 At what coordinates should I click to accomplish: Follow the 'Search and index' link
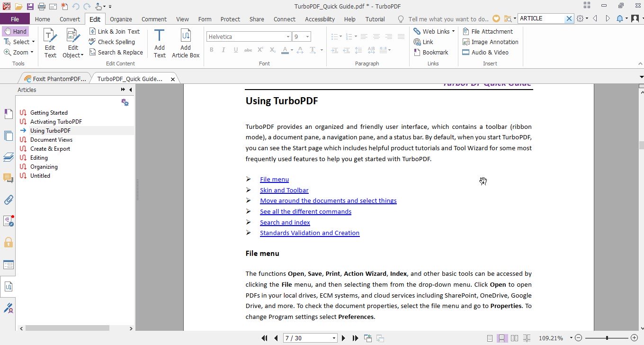coord(285,222)
